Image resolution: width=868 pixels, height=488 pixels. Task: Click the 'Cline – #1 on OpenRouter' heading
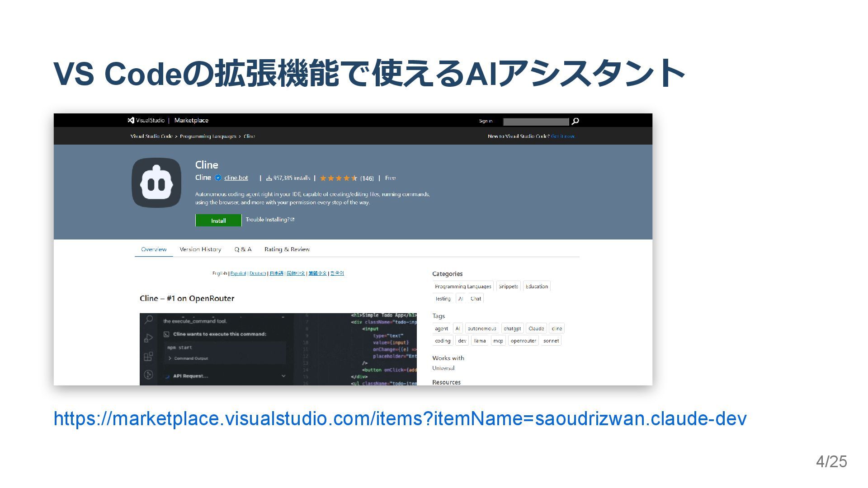pos(187,298)
